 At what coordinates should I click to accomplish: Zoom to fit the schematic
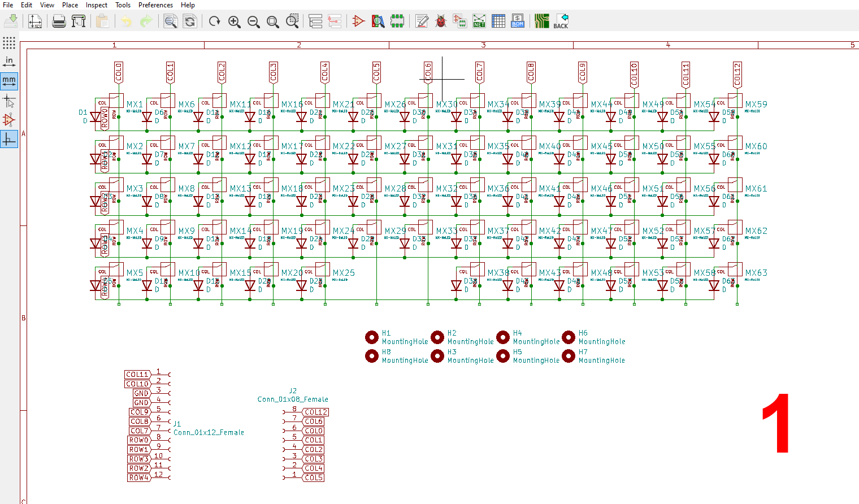[x=272, y=20]
